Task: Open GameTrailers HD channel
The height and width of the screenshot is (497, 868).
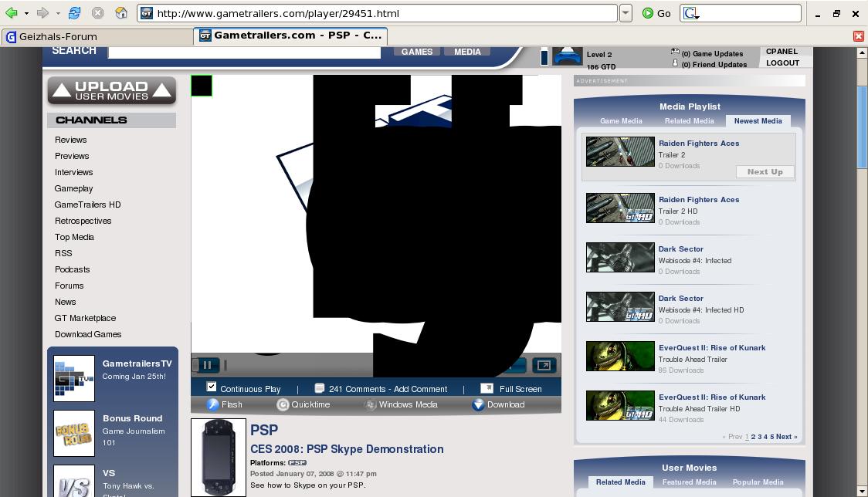Action: pos(87,205)
